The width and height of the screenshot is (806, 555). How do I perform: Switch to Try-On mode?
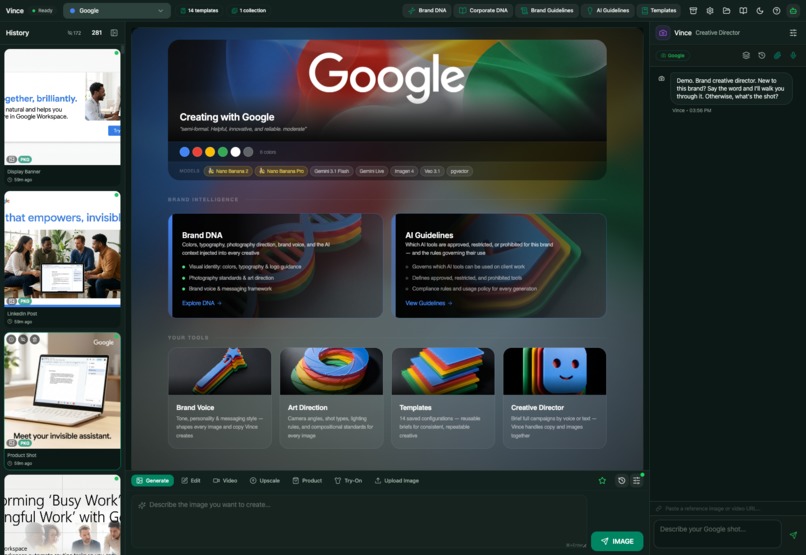[348, 480]
